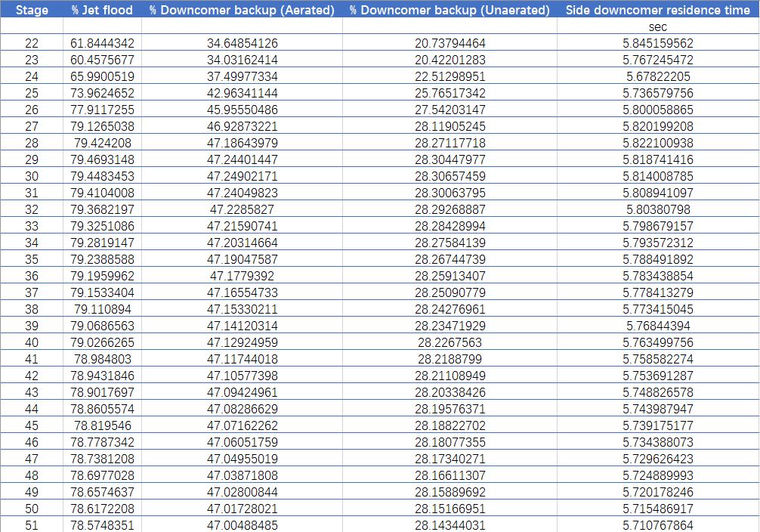Select unaerated value 28.27584139
The image size is (760, 532).
pos(450,243)
